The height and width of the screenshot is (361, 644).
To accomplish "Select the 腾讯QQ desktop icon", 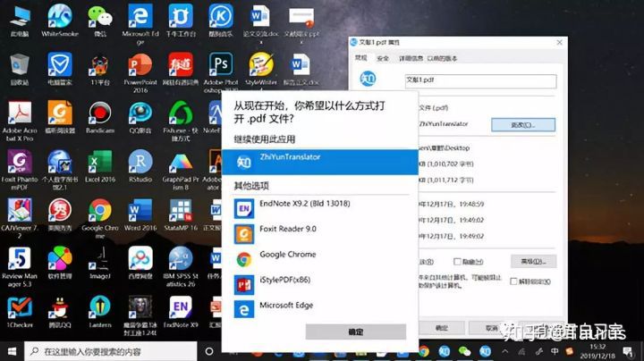I will click(60, 312).
